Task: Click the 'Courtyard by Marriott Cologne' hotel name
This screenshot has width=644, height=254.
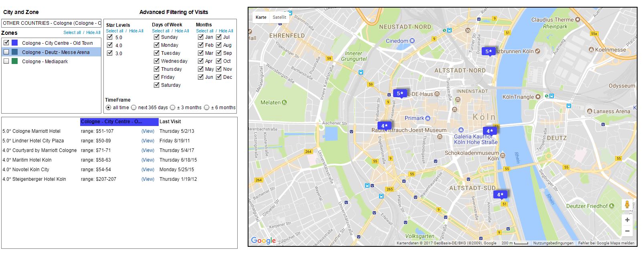Action: (x=44, y=150)
